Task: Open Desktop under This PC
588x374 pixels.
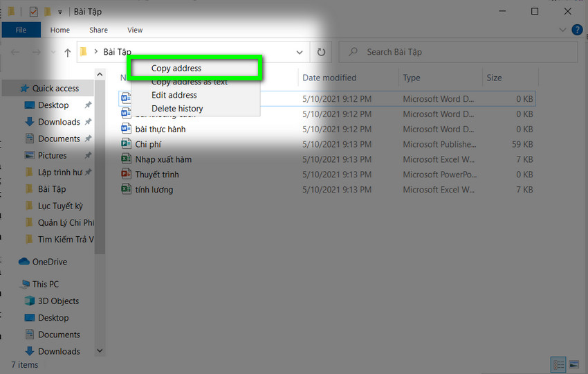Action: 53,318
